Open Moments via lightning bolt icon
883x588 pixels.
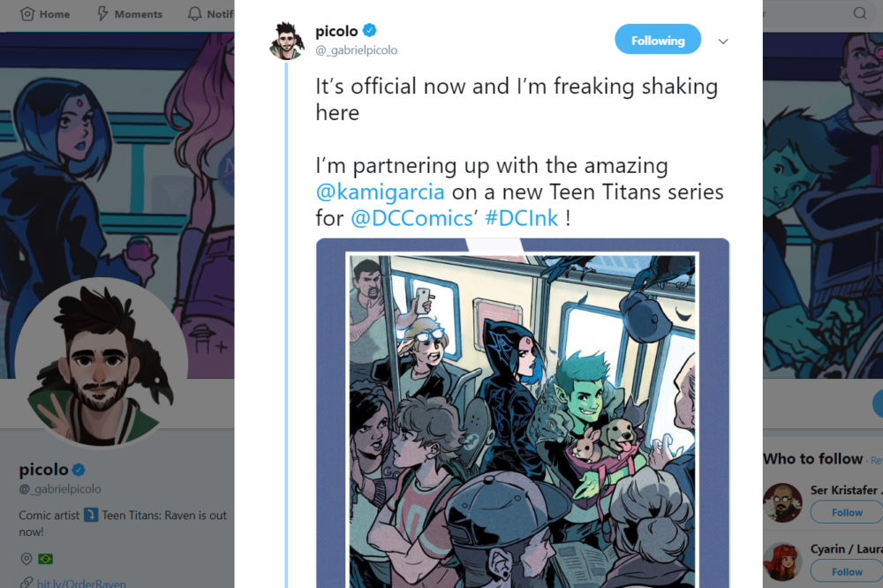coord(102,13)
